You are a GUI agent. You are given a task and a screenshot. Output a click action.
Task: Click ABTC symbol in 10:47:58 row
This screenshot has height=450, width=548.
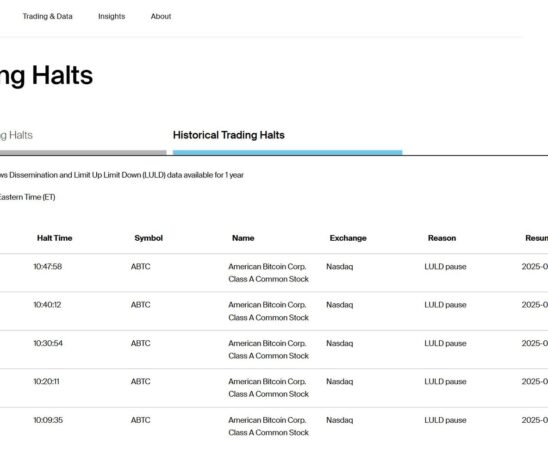(x=141, y=267)
